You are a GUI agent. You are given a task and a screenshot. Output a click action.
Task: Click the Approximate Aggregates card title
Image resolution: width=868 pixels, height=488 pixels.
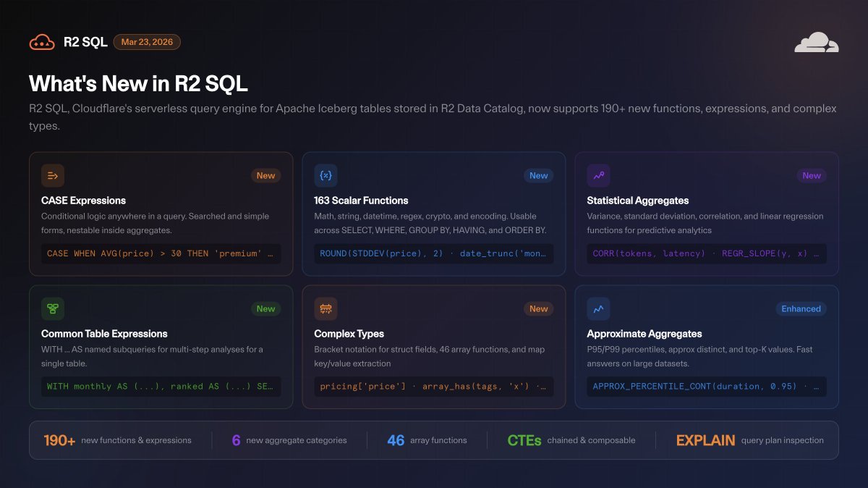[x=644, y=334]
